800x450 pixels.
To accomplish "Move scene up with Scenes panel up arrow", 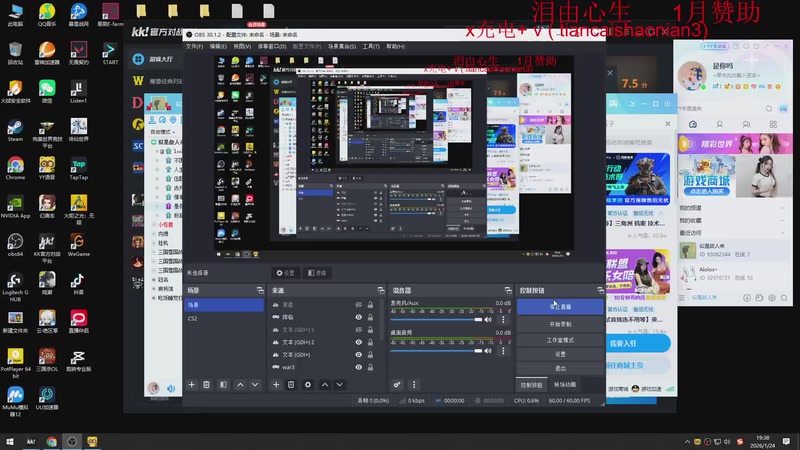I will 240,385.
